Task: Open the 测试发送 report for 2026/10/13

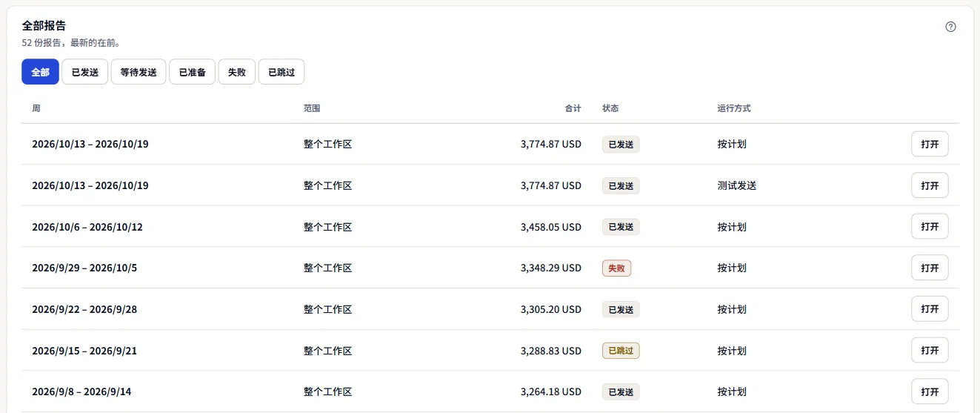Action: pyautogui.click(x=930, y=185)
